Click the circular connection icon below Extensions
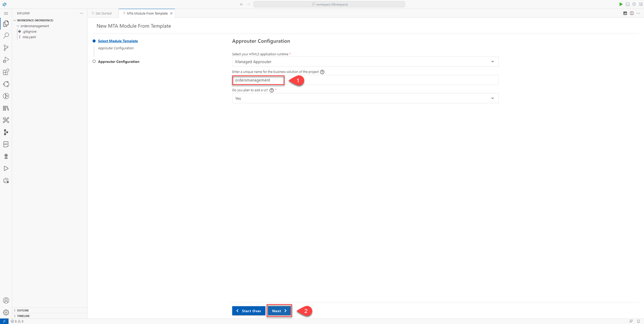The image size is (644, 324). [x=6, y=84]
